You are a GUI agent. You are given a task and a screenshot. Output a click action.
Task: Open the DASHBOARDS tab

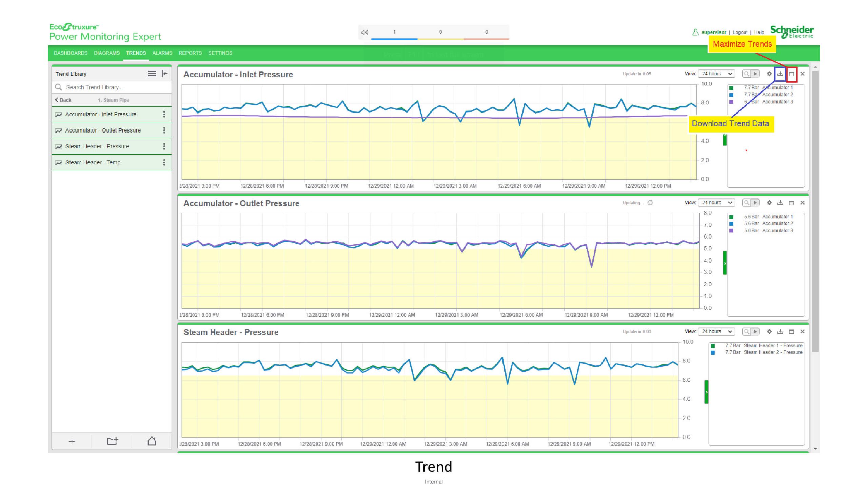[x=71, y=53]
